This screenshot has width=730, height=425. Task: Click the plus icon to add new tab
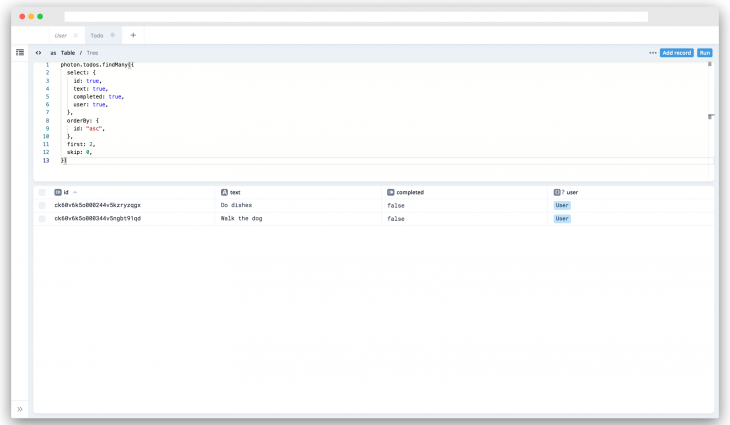(x=133, y=35)
